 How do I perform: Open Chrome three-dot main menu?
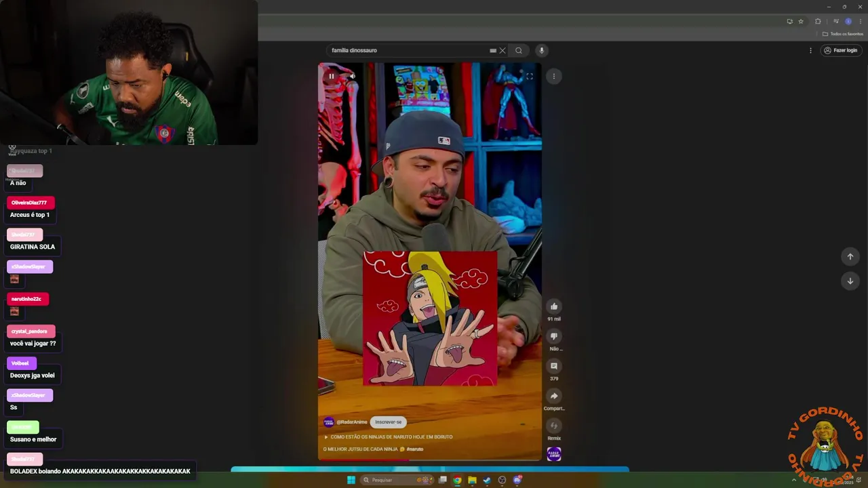tap(861, 21)
